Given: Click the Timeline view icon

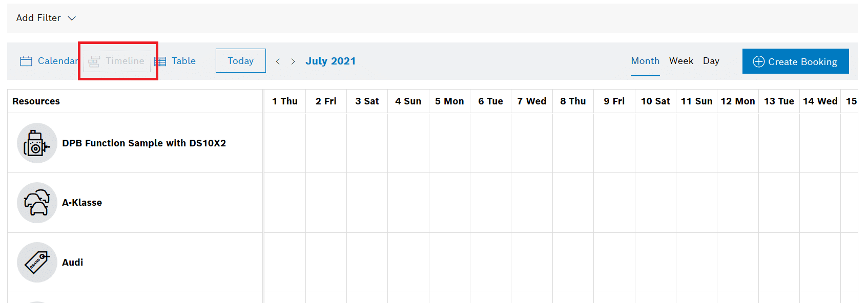Looking at the screenshot, I should click(94, 61).
